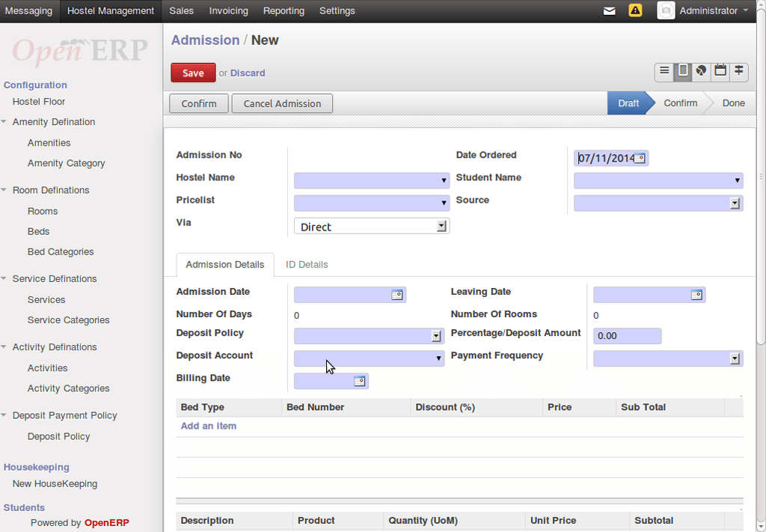The width and height of the screenshot is (766, 532).
Task: Switch to the Admission Details tab
Action: tap(224, 265)
